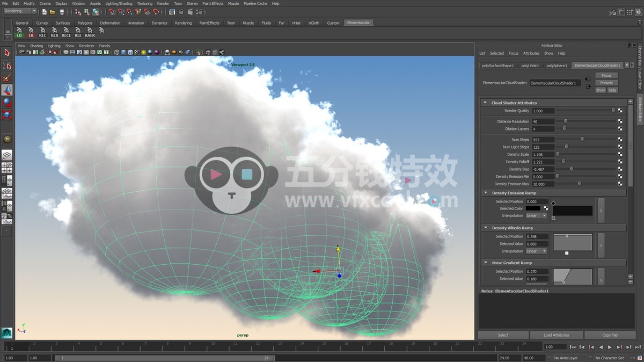Select the sphere Rotate tool
The width and height of the screenshot is (644, 362).
click(7, 102)
